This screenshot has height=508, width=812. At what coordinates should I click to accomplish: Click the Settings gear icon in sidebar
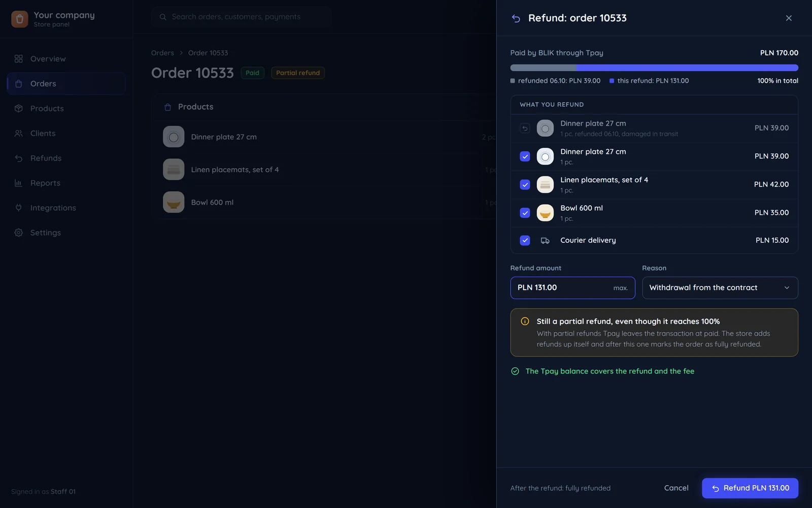click(19, 233)
